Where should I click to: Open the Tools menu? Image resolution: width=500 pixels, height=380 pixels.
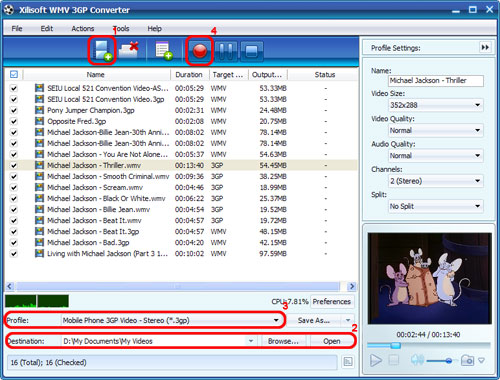pyautogui.click(x=121, y=29)
